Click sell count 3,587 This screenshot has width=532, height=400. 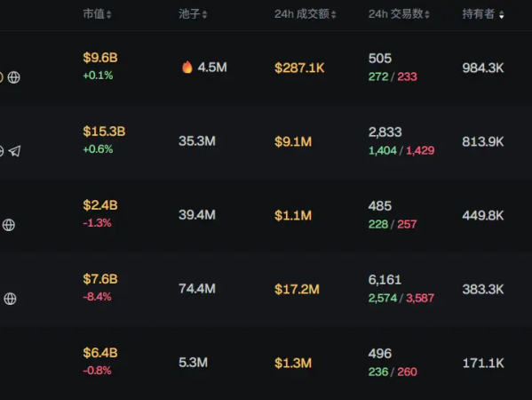click(x=420, y=298)
